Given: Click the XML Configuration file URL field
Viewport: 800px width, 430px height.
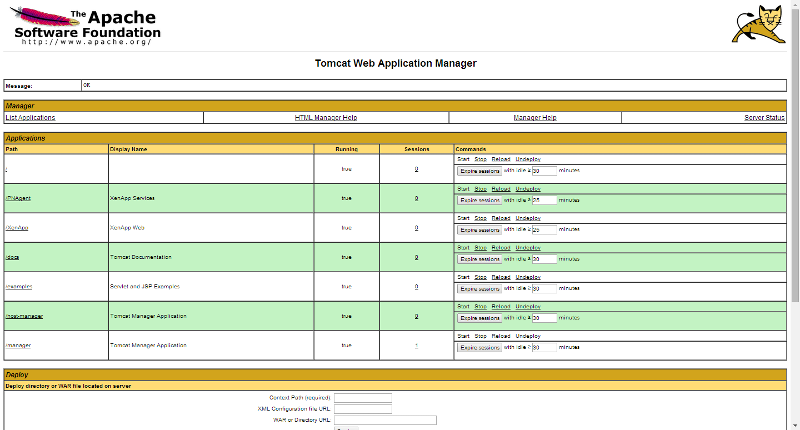Looking at the screenshot, I should click(363, 409).
